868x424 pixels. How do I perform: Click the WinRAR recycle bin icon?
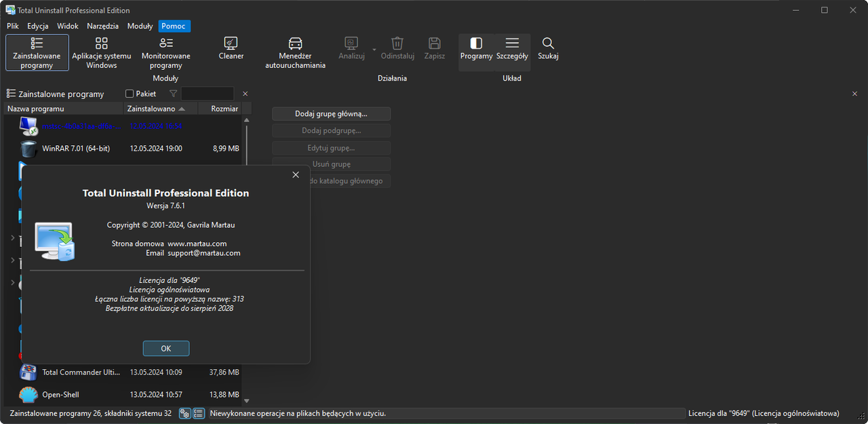click(28, 148)
